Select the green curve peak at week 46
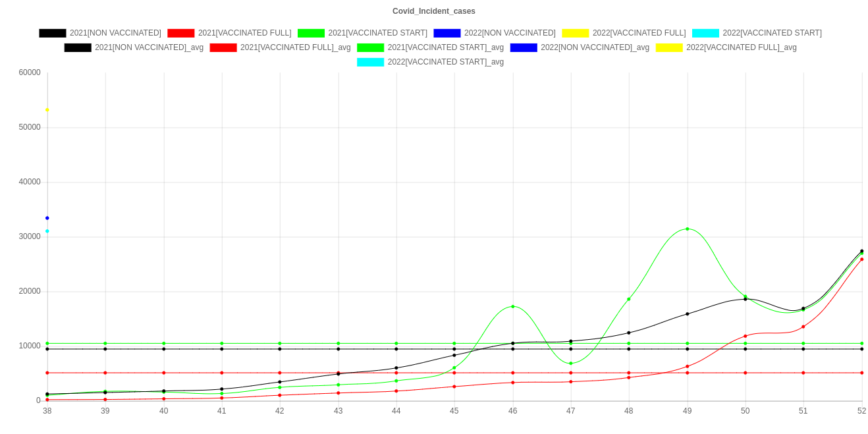 (x=513, y=307)
